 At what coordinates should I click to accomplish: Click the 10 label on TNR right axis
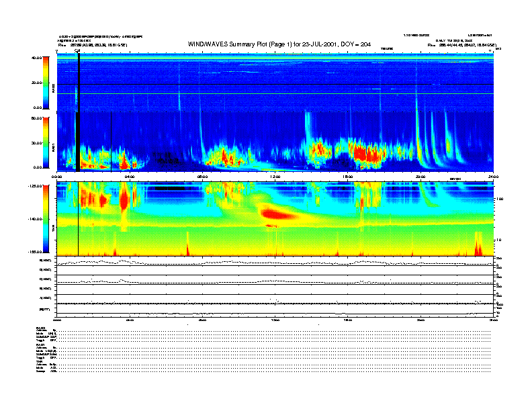pyautogui.click(x=498, y=240)
